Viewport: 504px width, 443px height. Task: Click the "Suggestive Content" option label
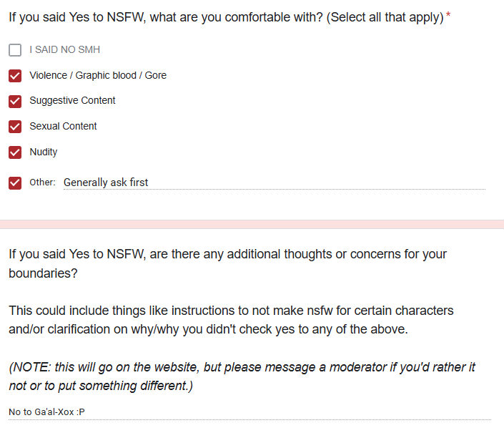tap(72, 100)
